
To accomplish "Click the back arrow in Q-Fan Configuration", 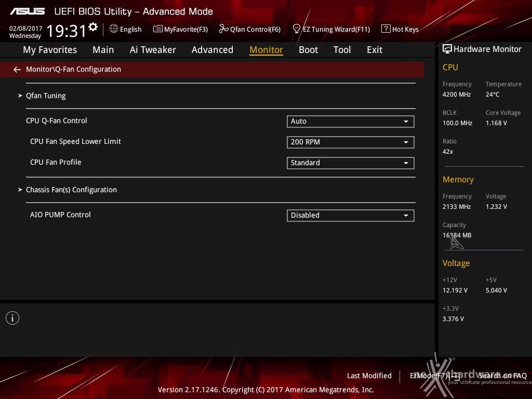I will tap(17, 70).
